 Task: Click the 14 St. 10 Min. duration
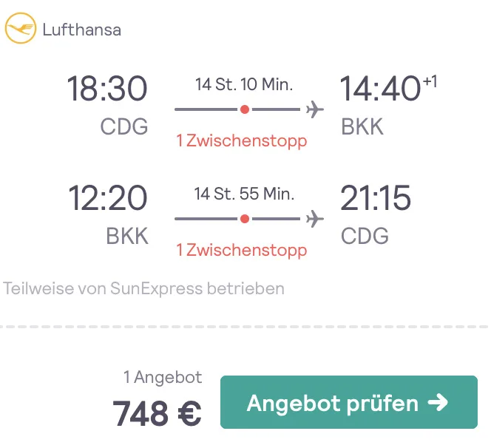[x=244, y=84]
